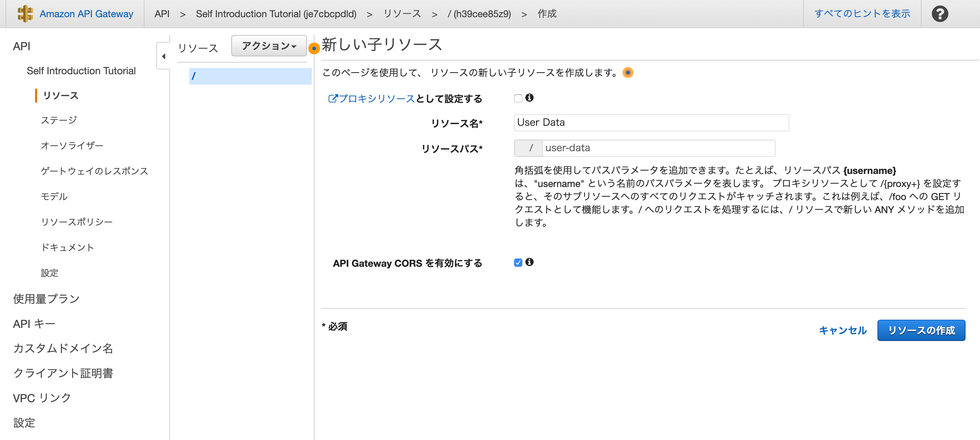The width and height of the screenshot is (980, 440).
Task: Click info icon next to CORS checkbox
Action: point(529,262)
